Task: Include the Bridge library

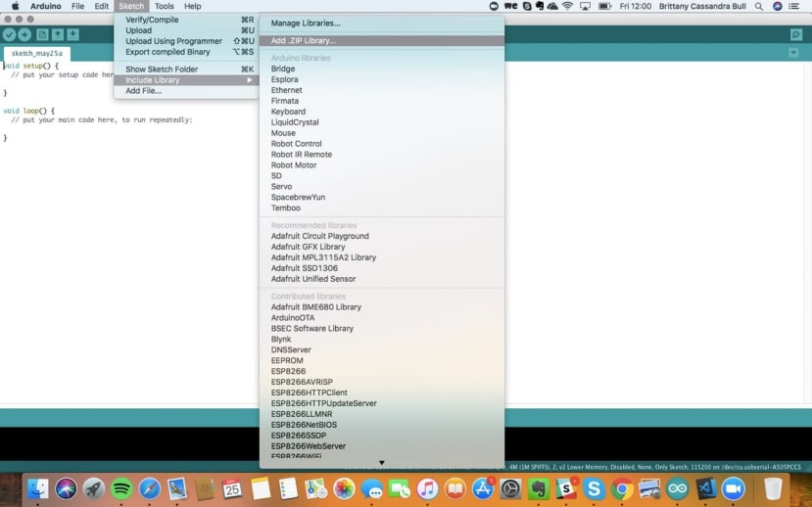Action: 382,69
